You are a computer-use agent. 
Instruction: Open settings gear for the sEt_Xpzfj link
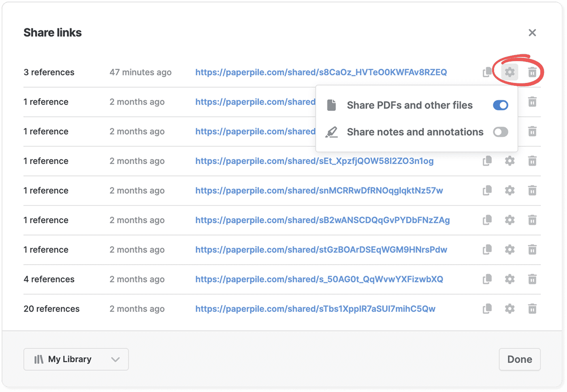509,161
